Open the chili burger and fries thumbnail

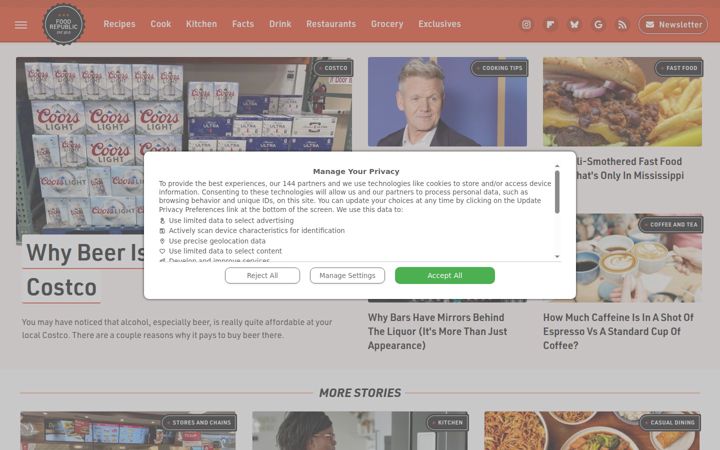[x=622, y=101]
